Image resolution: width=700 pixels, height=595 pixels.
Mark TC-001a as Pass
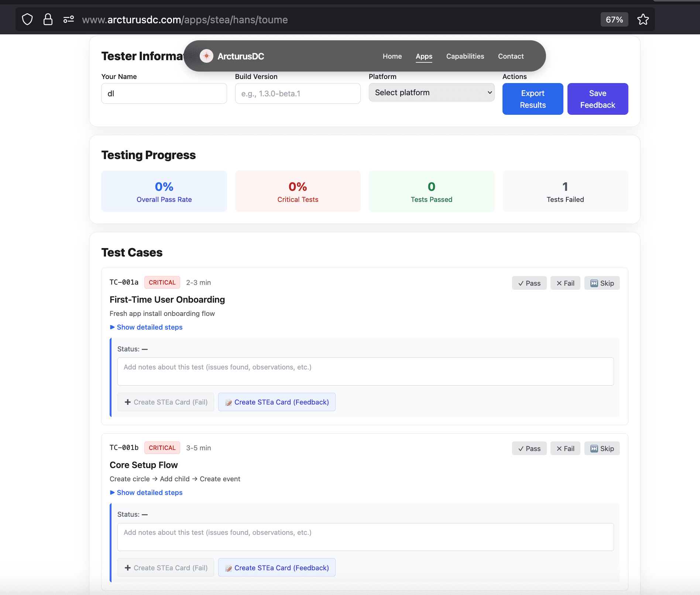click(x=529, y=283)
